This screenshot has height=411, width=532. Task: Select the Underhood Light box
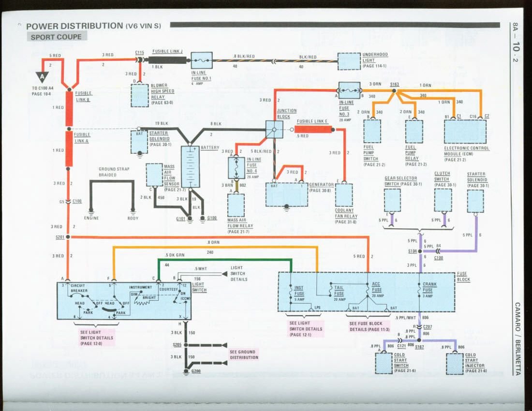tap(348, 61)
